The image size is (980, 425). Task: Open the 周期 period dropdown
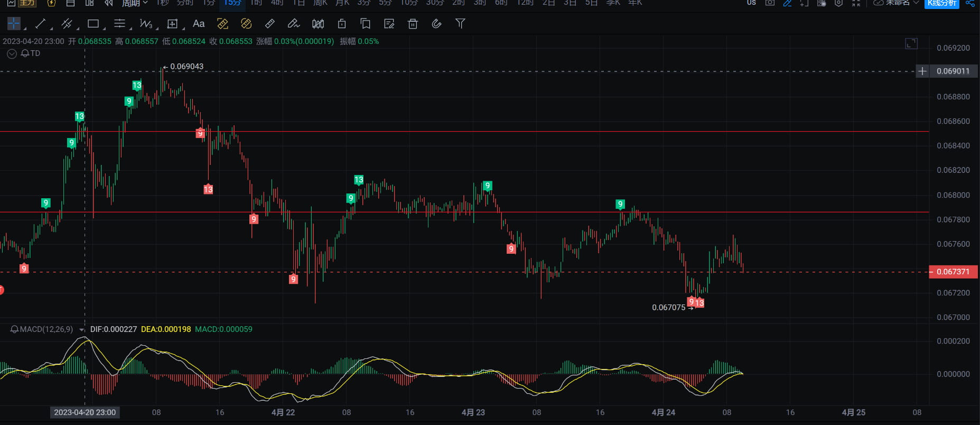[x=135, y=3]
